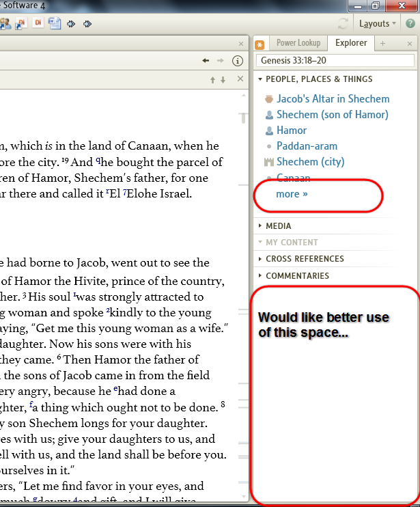Open the Hamor person link
This screenshot has height=507, width=420.
(x=292, y=131)
